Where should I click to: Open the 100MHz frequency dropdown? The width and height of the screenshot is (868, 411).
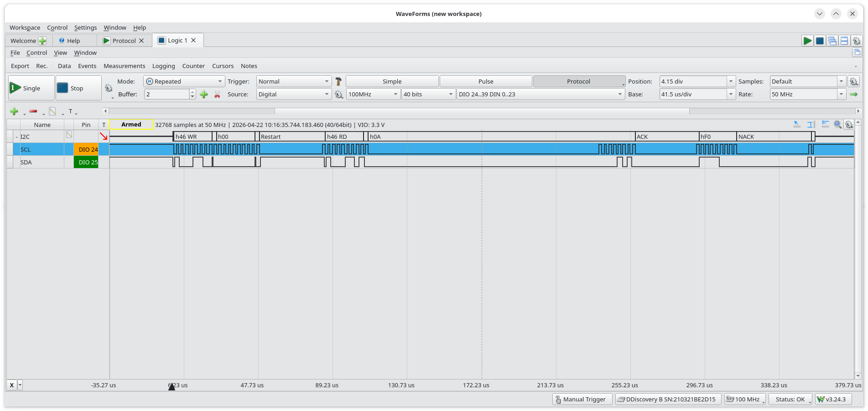coord(373,94)
